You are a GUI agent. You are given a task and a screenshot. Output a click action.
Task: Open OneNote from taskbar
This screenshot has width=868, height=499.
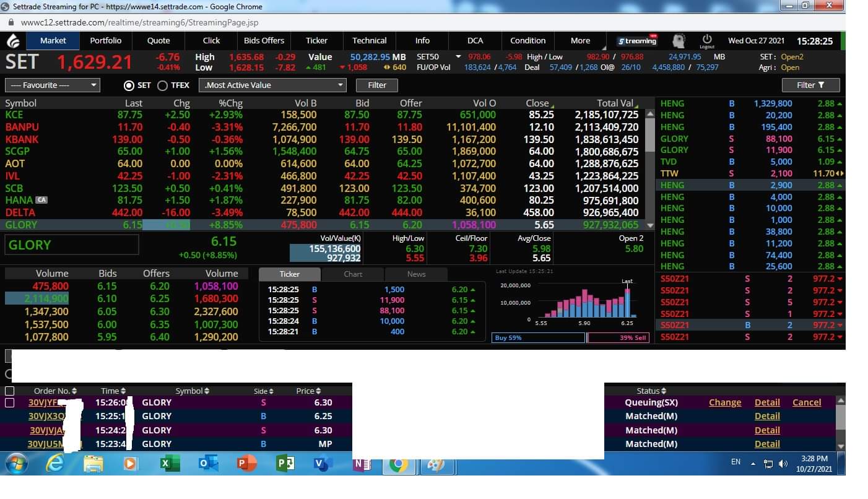361,464
